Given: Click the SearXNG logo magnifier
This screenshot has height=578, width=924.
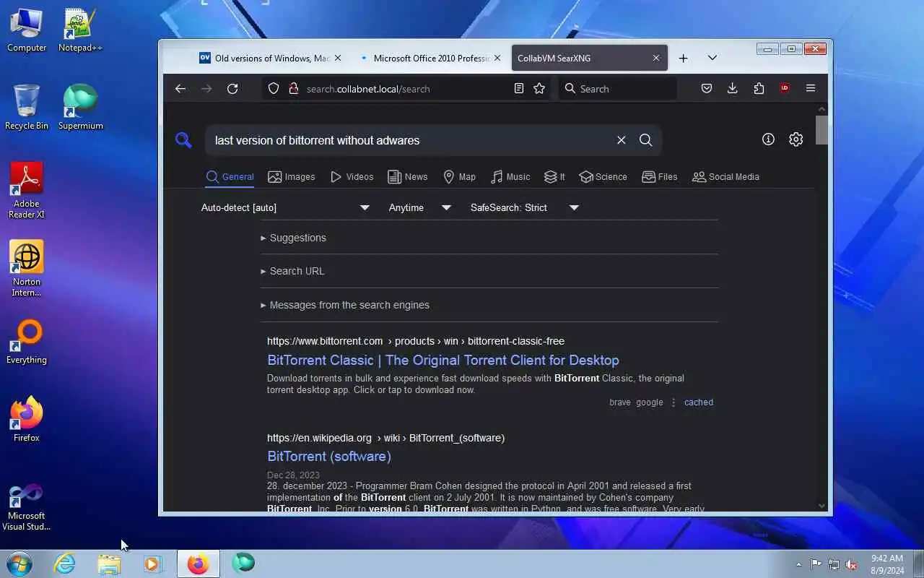Looking at the screenshot, I should pyautogui.click(x=183, y=140).
